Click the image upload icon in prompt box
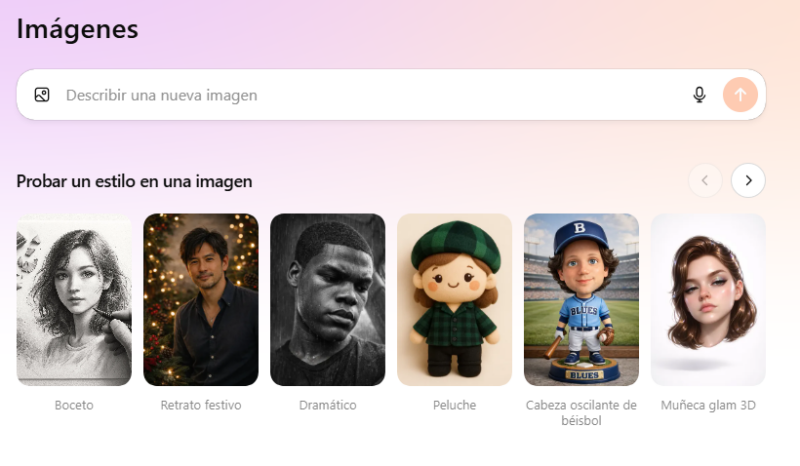Screen dimensions: 800x466 (42, 95)
